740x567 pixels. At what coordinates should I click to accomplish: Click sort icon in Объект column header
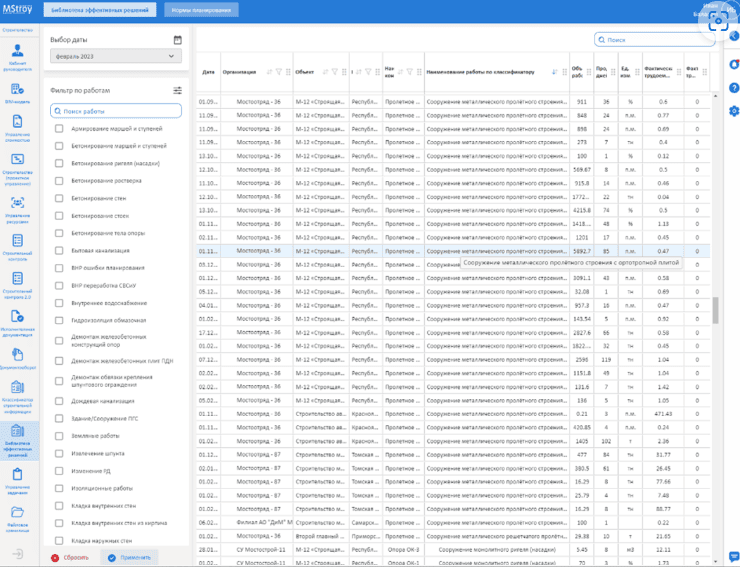(325, 72)
